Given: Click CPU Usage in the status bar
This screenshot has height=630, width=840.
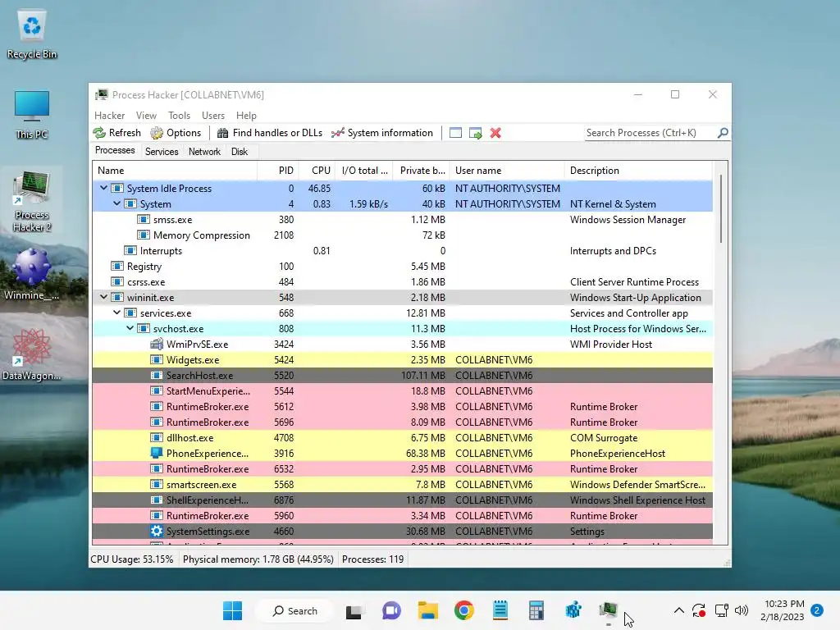Looking at the screenshot, I should [132, 559].
